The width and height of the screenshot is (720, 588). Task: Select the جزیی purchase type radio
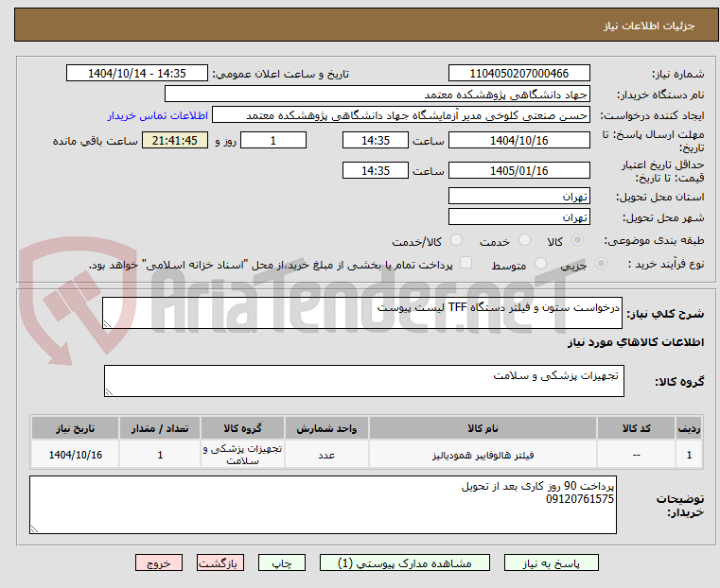601,263
